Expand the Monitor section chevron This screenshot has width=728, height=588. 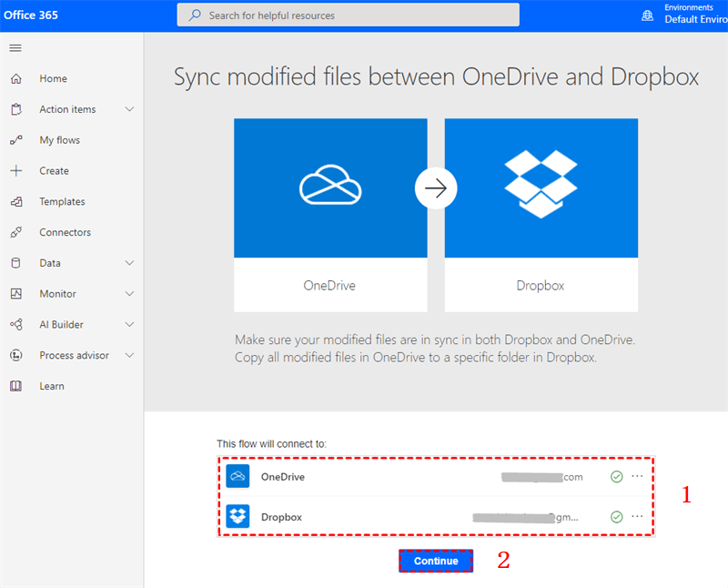tap(129, 293)
